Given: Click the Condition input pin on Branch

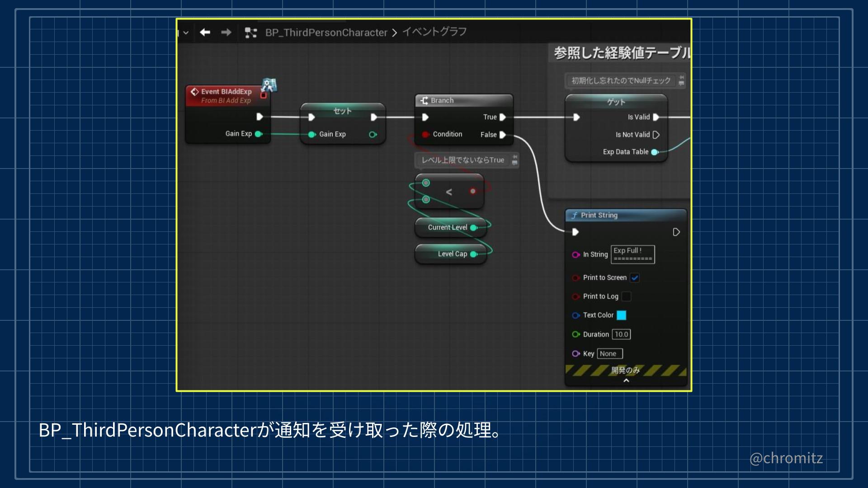Looking at the screenshot, I should click(425, 134).
